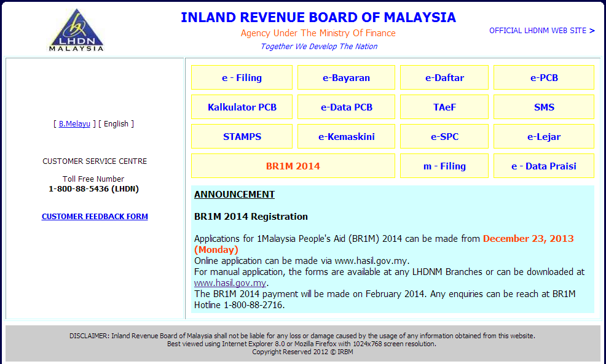Image resolution: width=606 pixels, height=364 pixels.
Task: Go to e-Bayaran payment page
Action: click(346, 77)
